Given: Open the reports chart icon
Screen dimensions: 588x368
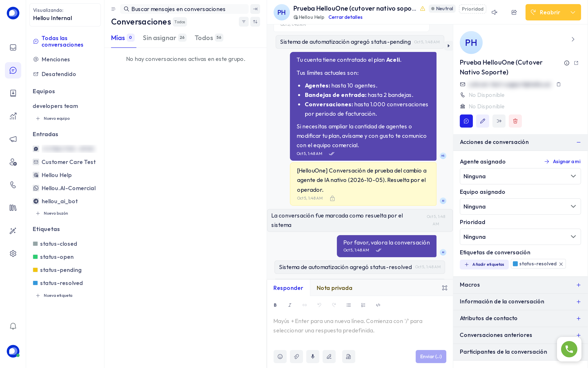Looking at the screenshot, I should tap(13, 116).
